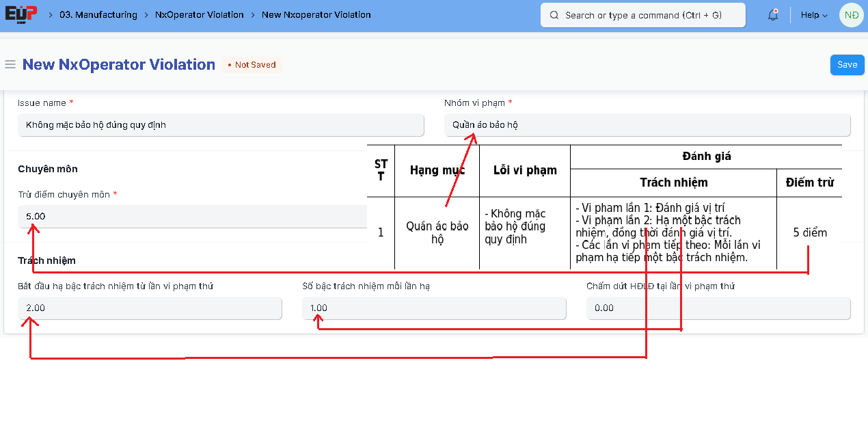This screenshot has height=443, width=868.
Task: Collapse the Trách nhiệm section header
Action: (46, 260)
